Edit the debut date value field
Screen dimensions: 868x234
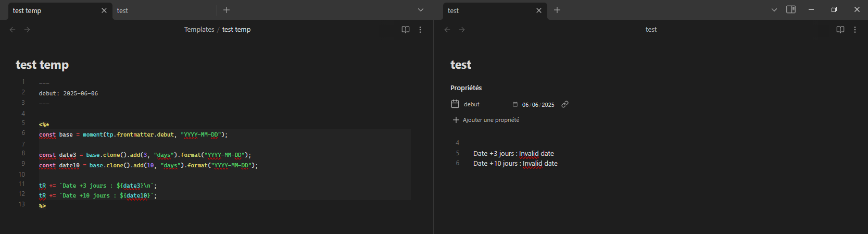(x=538, y=105)
